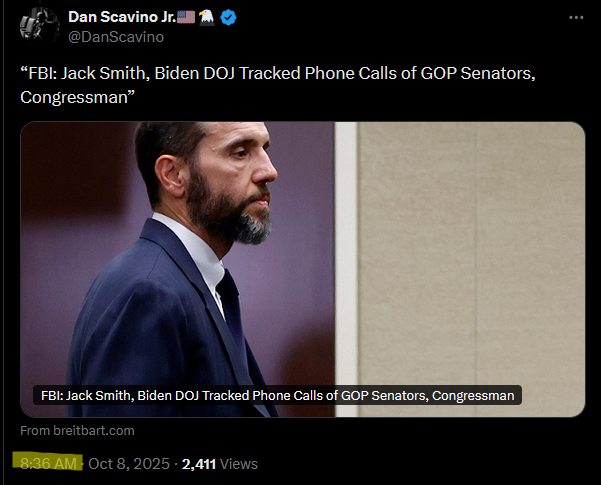
Task: Open Dan Scavino's profile avatar
Action: pyautogui.click(x=39, y=25)
